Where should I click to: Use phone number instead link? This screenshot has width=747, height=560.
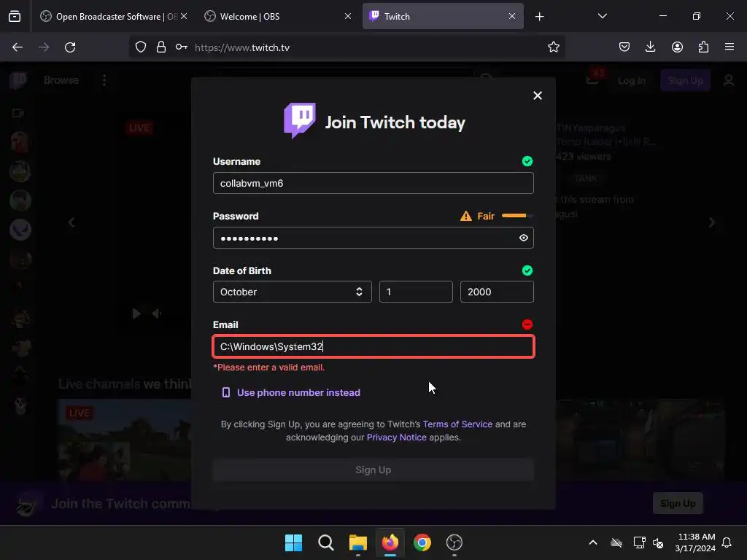pos(291,393)
